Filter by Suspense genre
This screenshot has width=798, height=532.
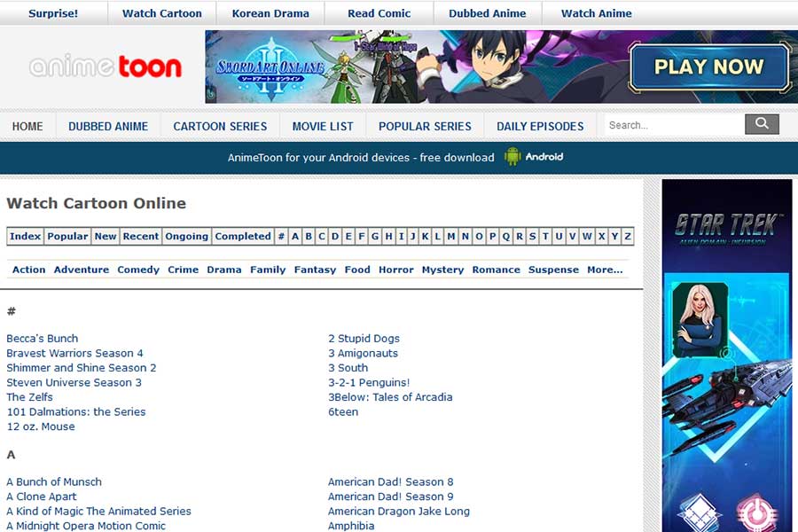553,270
